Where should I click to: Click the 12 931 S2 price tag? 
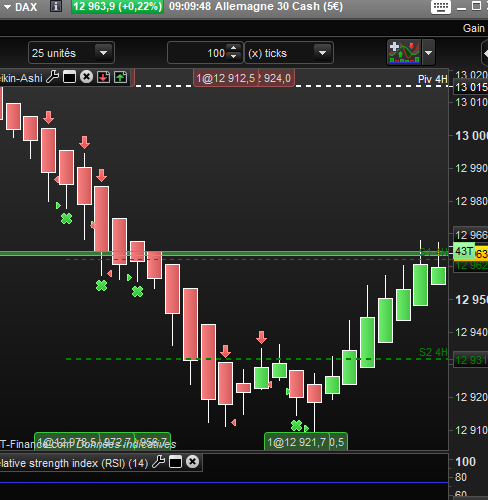point(471,360)
